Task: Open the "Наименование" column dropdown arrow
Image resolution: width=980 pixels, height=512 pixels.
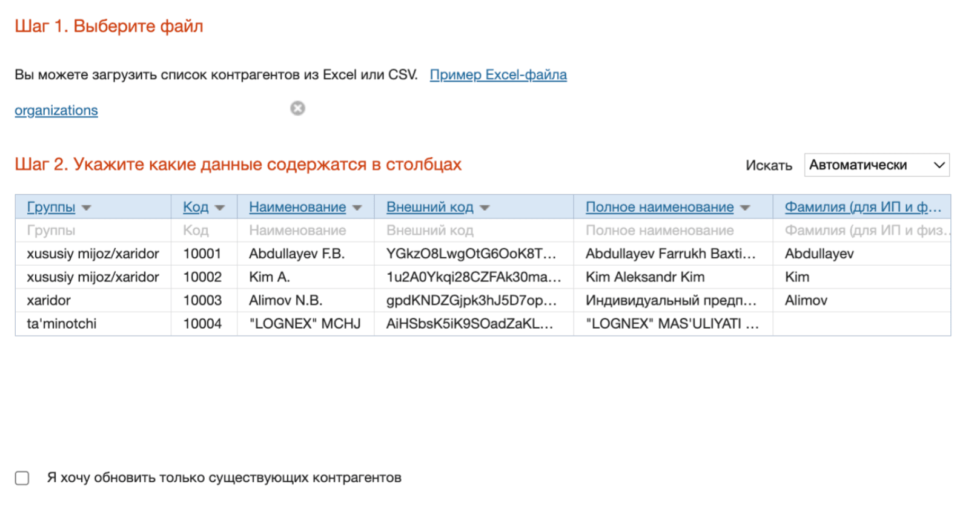Action: click(x=356, y=206)
